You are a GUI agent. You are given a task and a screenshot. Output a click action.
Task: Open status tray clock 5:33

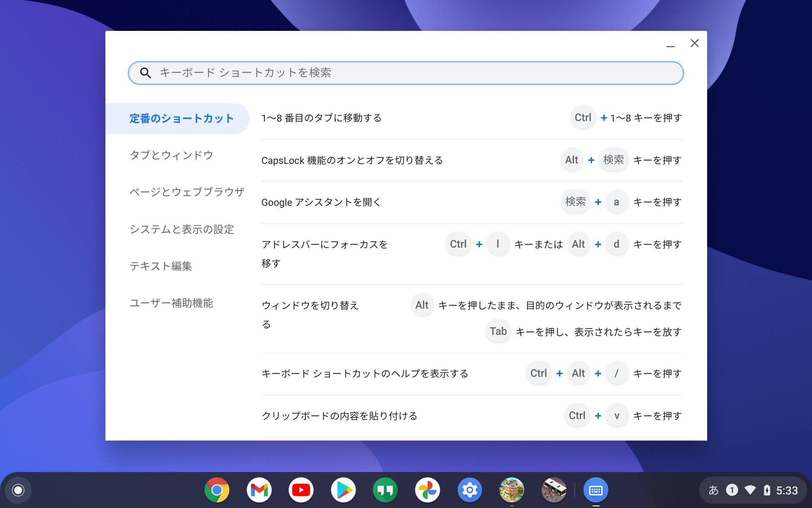(787, 490)
